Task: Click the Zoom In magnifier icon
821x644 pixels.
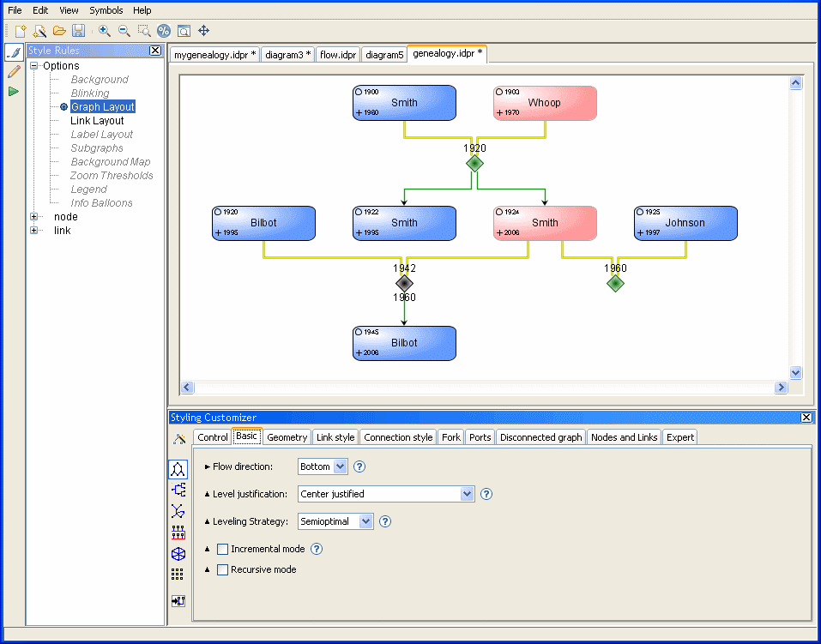Action: point(104,31)
